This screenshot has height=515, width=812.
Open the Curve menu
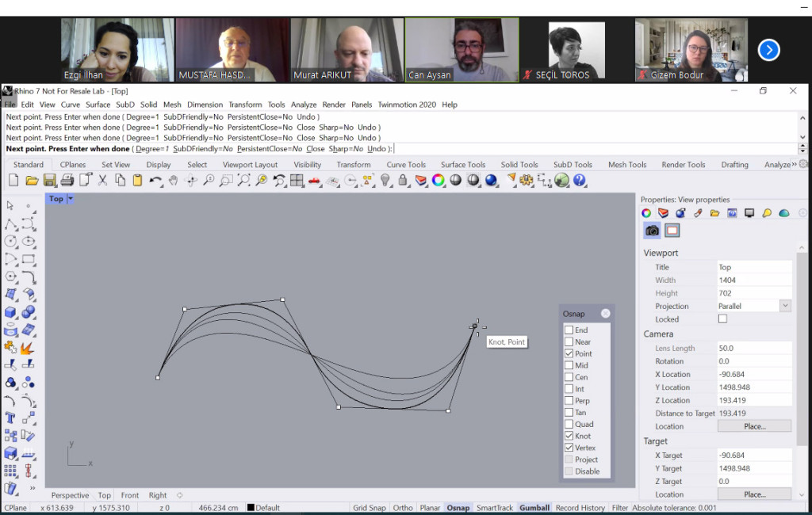coord(71,105)
